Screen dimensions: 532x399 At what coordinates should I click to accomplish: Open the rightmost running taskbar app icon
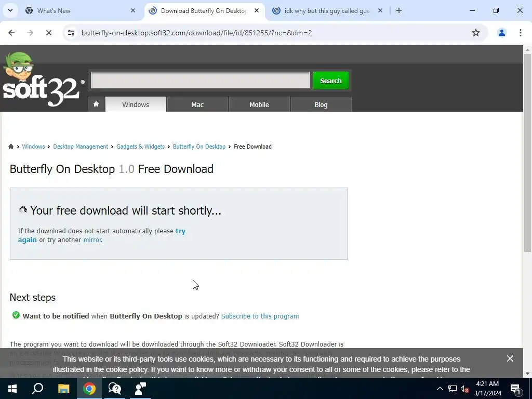[140, 389]
